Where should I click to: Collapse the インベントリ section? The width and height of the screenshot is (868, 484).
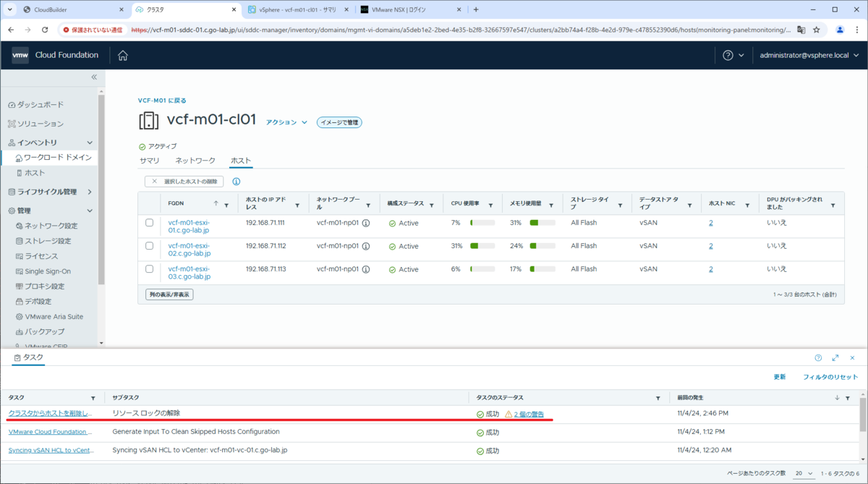[90, 143]
